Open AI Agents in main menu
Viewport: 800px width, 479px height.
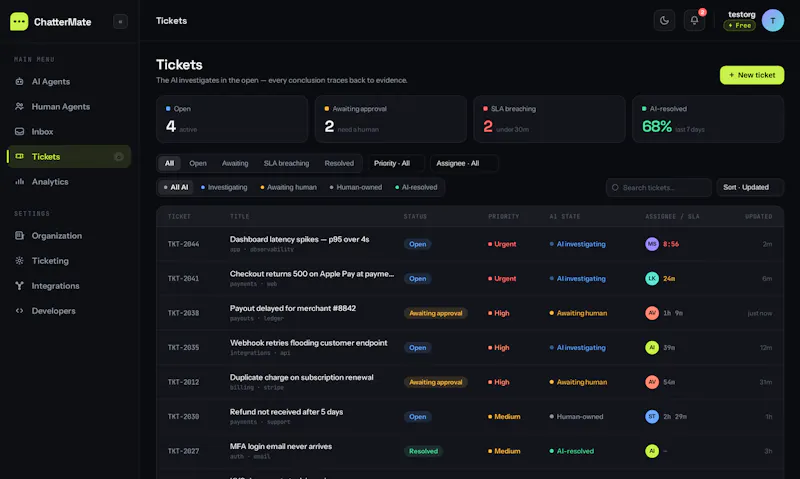coord(69,82)
